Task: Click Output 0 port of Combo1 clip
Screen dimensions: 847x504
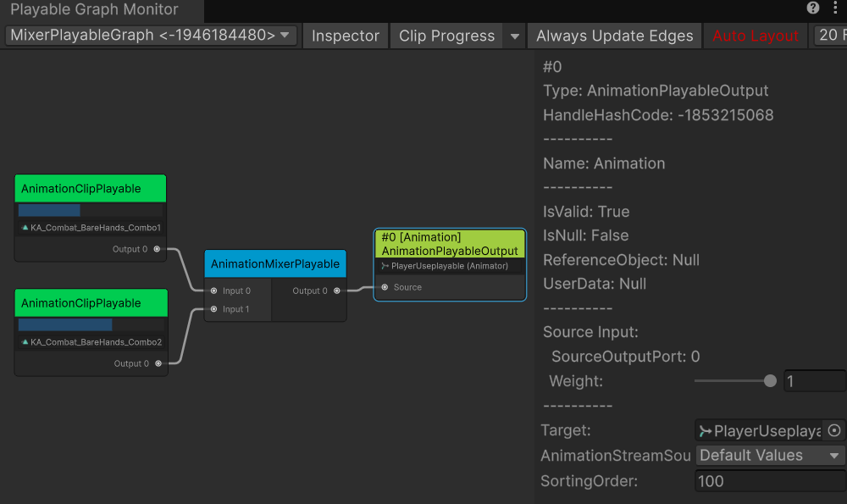Action: pyautogui.click(x=157, y=249)
